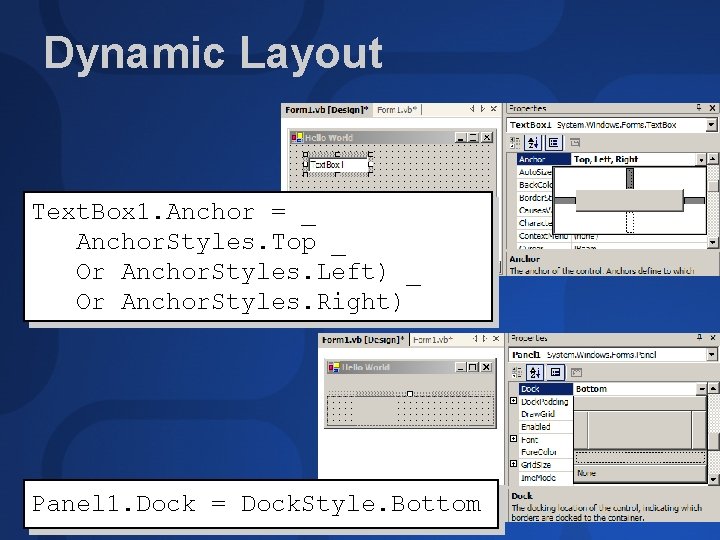
Task: Select the BorderStyle property
Action: (x=535, y=197)
